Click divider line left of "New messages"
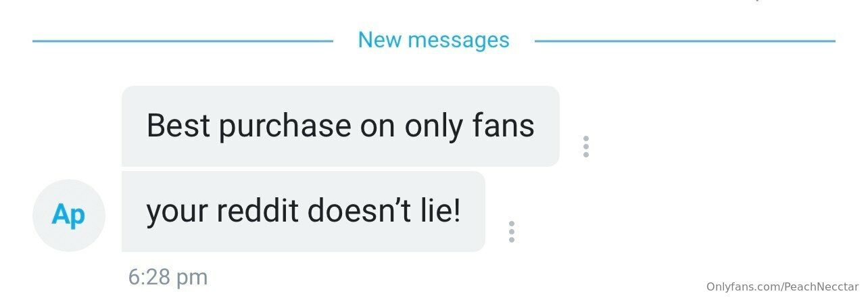 click(183, 41)
